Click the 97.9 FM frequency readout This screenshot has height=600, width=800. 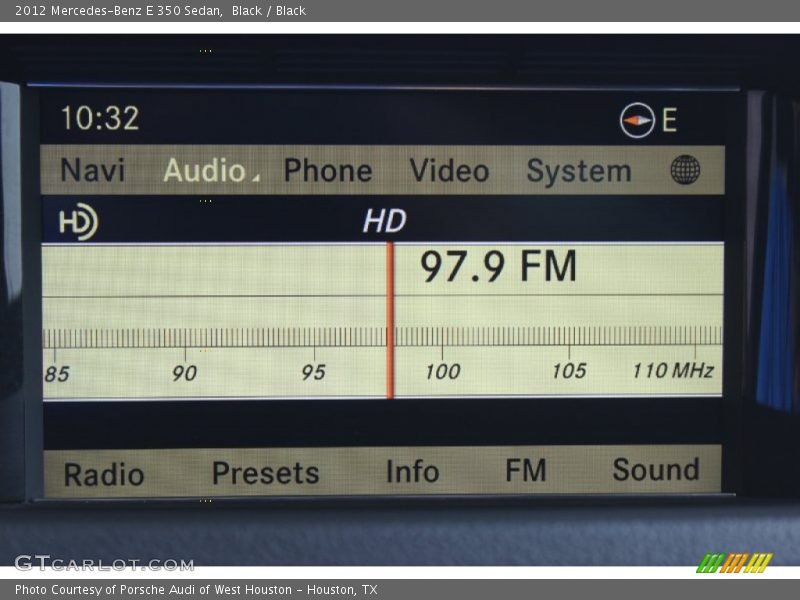(x=498, y=266)
